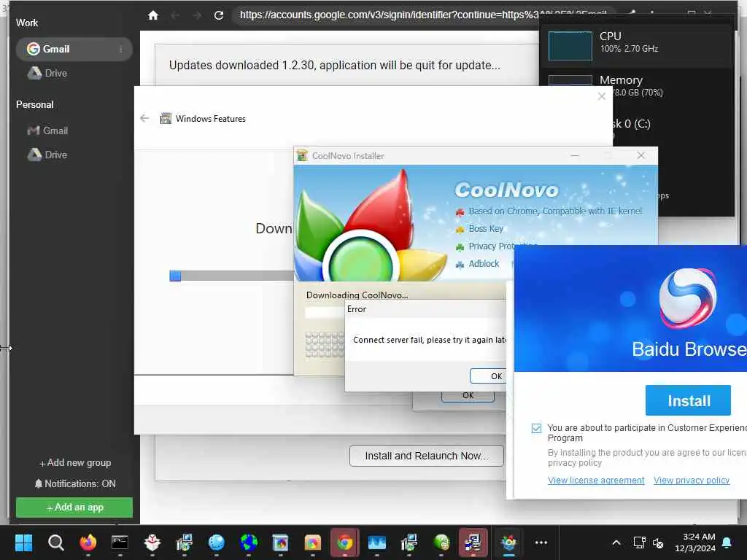The height and width of the screenshot is (560, 747).
Task: Click OK in the CoolNovo Error dialog
Action: coord(488,376)
